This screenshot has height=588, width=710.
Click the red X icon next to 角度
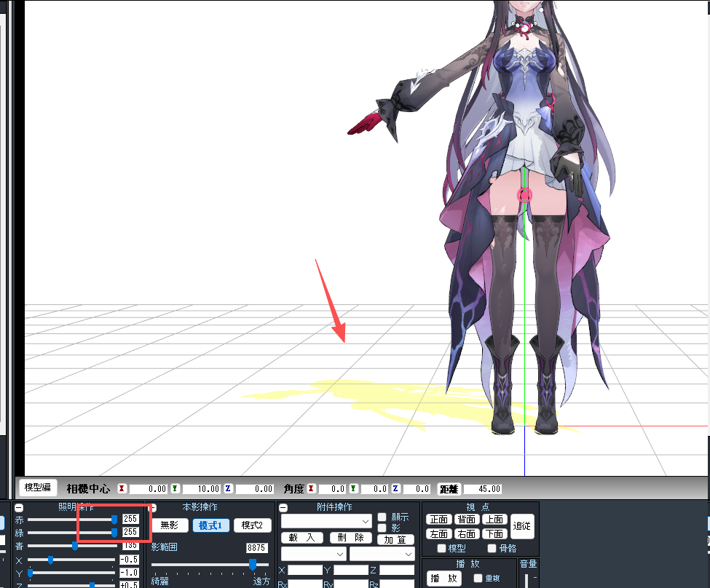point(311,489)
